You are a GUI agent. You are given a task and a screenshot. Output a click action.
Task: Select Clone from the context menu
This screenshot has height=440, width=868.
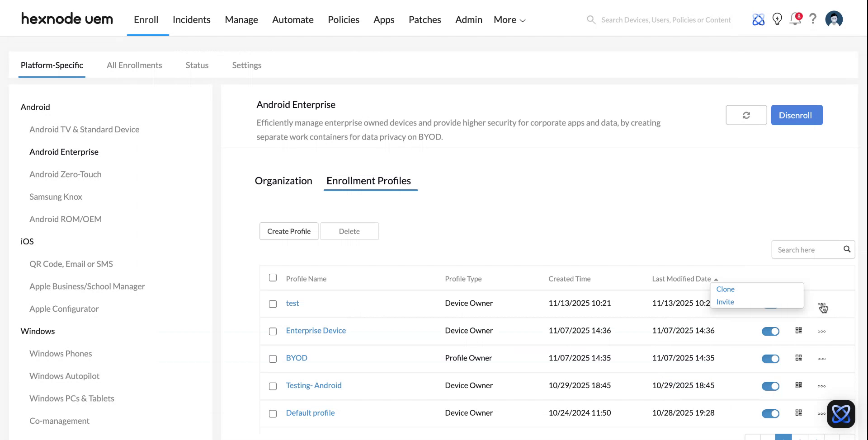tap(725, 289)
